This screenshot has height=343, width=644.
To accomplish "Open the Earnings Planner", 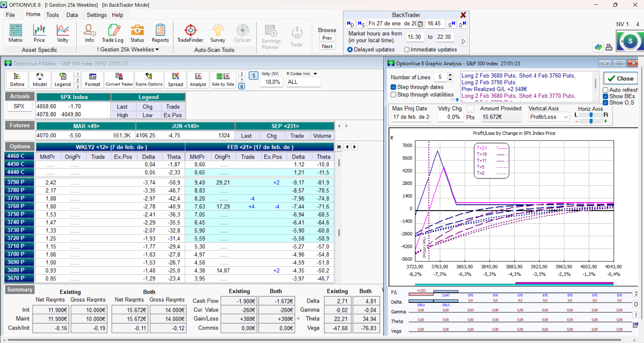I will (x=271, y=37).
